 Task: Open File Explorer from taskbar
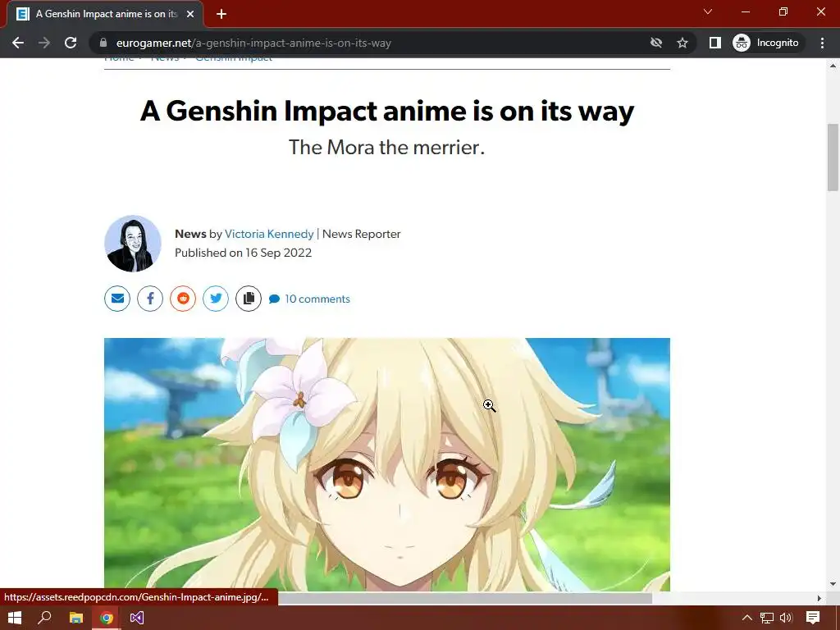[x=76, y=618]
